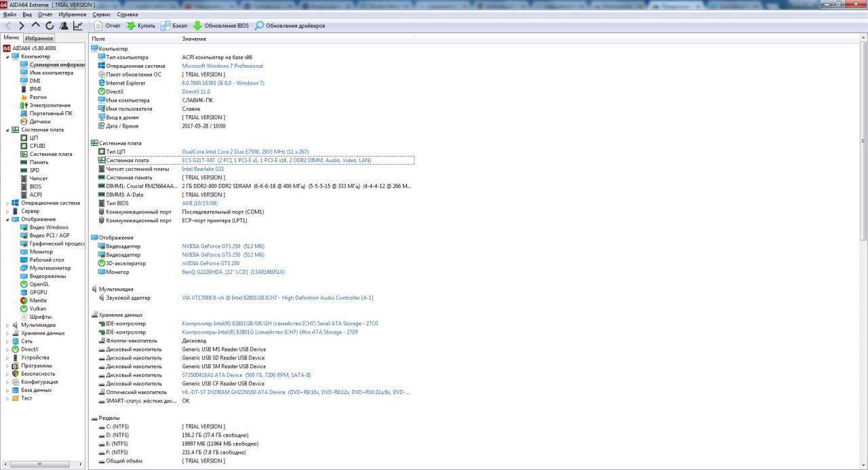Viewport: 868px width, 470px height.
Task: Click the Купить toolbar button
Action: click(140, 26)
